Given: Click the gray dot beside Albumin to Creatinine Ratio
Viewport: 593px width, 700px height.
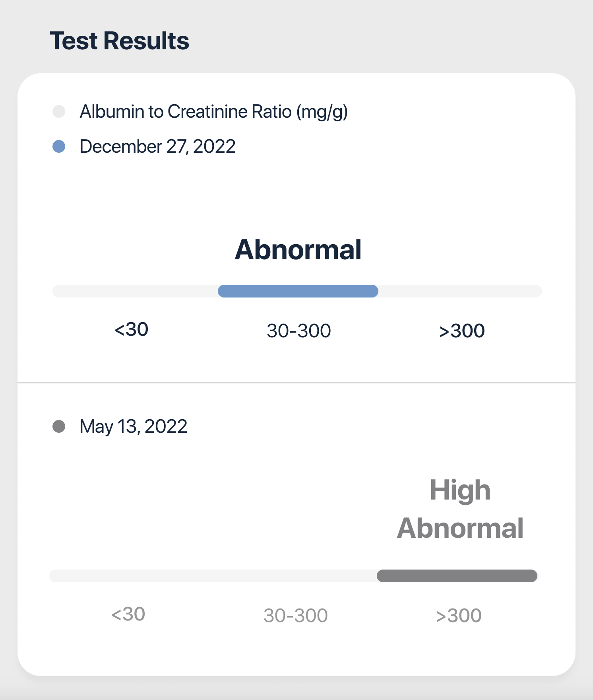Looking at the screenshot, I should point(59,111).
